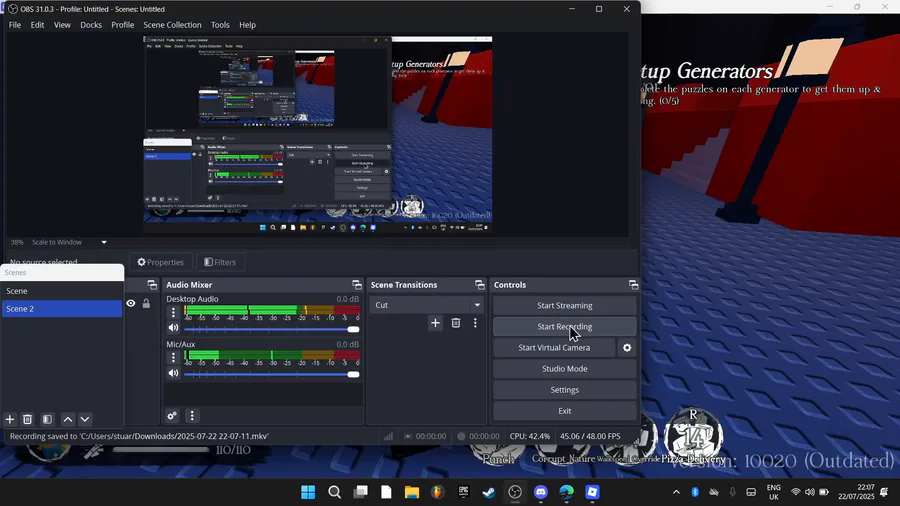The height and width of the screenshot is (506, 900).
Task: Click Start Recording
Action: pos(565,327)
